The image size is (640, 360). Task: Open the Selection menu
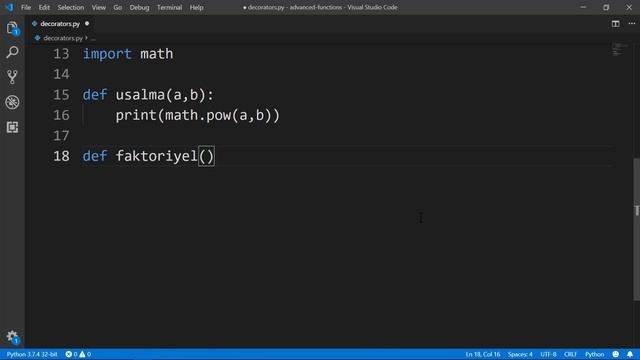coord(71,7)
